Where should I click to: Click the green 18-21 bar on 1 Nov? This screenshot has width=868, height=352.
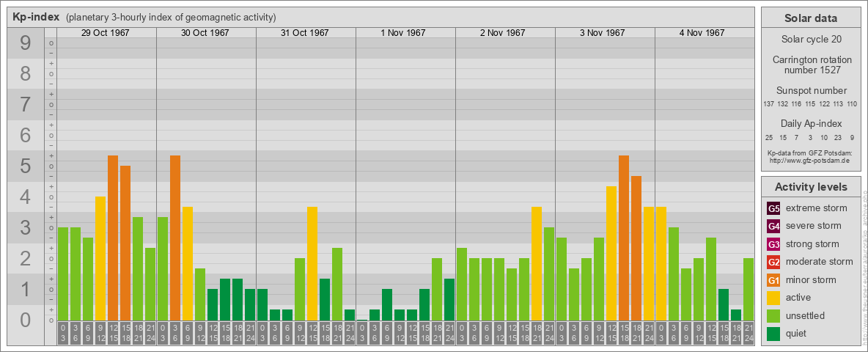tap(437, 290)
